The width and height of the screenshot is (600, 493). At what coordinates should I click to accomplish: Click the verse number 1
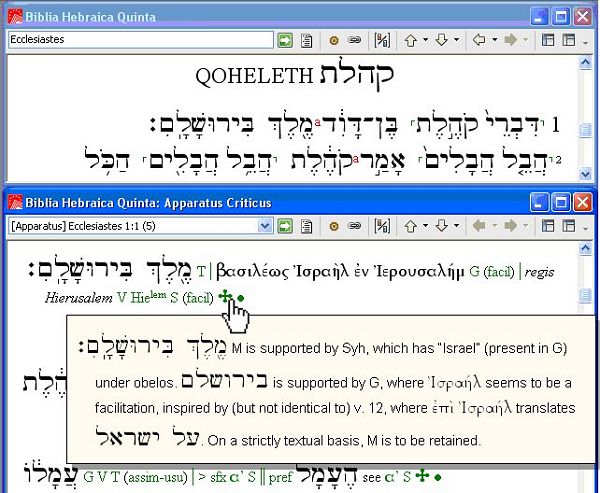(x=555, y=124)
